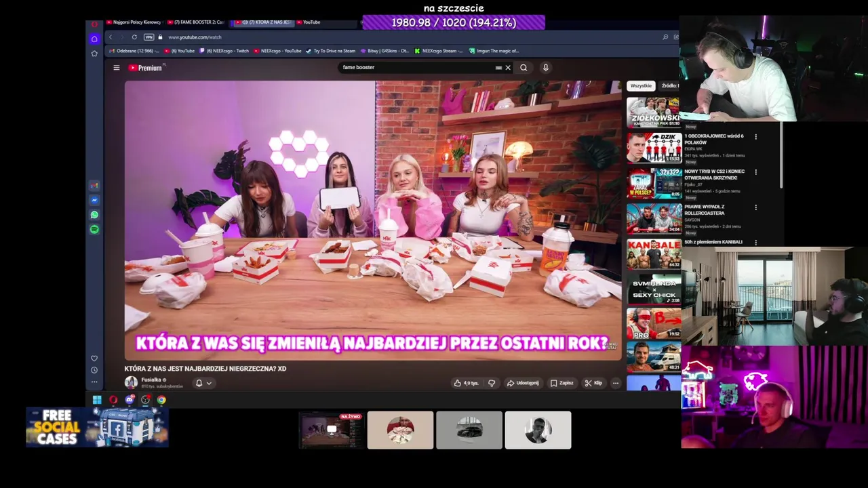Open 'NEEXcsgo - Twitch' bookmark

point(224,51)
